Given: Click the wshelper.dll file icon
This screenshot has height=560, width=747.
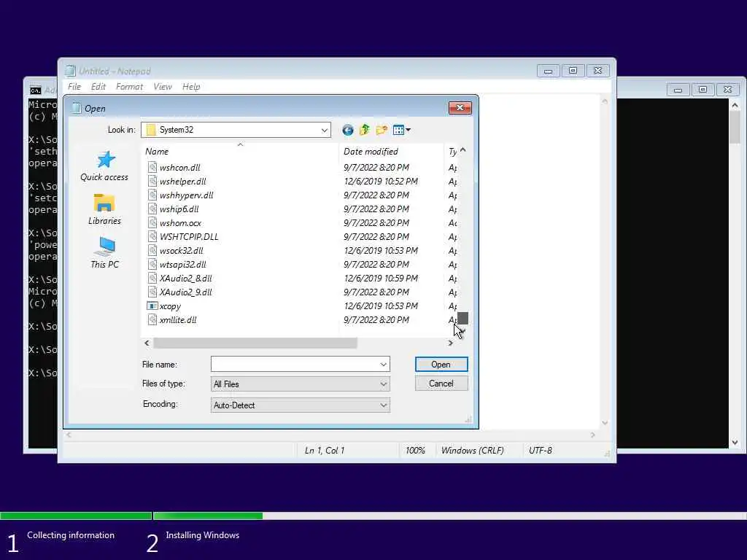Looking at the screenshot, I should [x=152, y=181].
